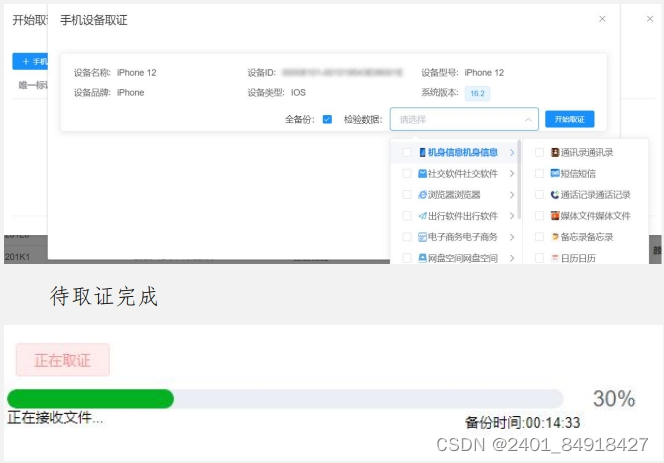Click the 30% progress text
The height and width of the screenshot is (463, 664).
614,399
